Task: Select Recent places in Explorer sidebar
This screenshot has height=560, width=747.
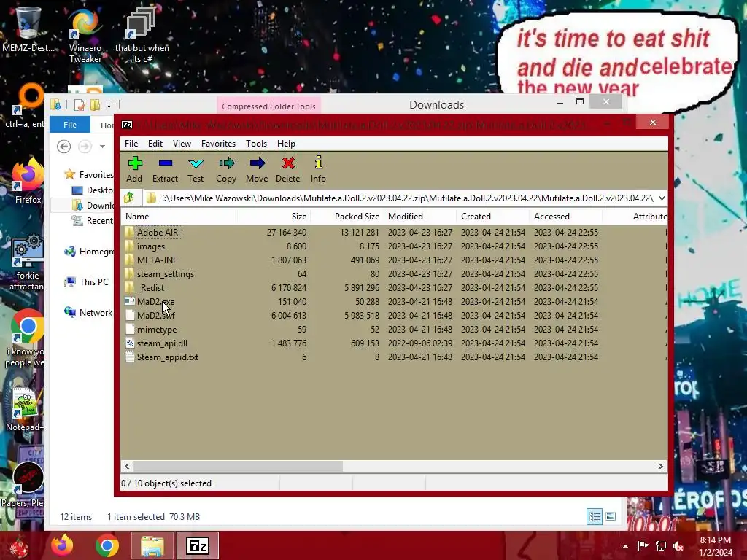Action: click(99, 220)
